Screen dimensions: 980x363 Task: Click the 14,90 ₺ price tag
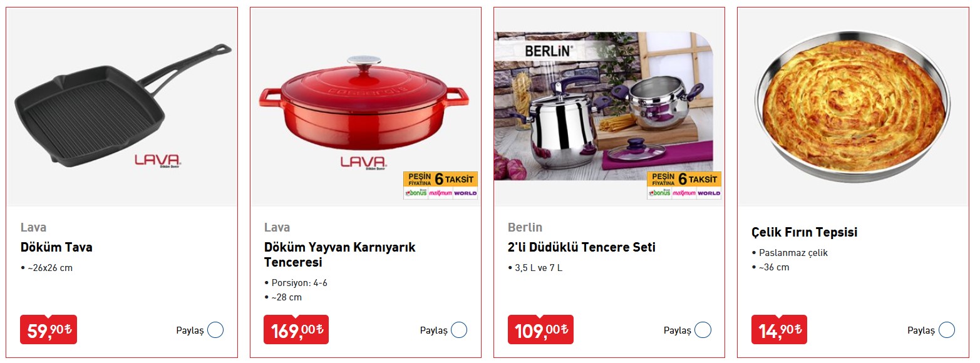779,329
